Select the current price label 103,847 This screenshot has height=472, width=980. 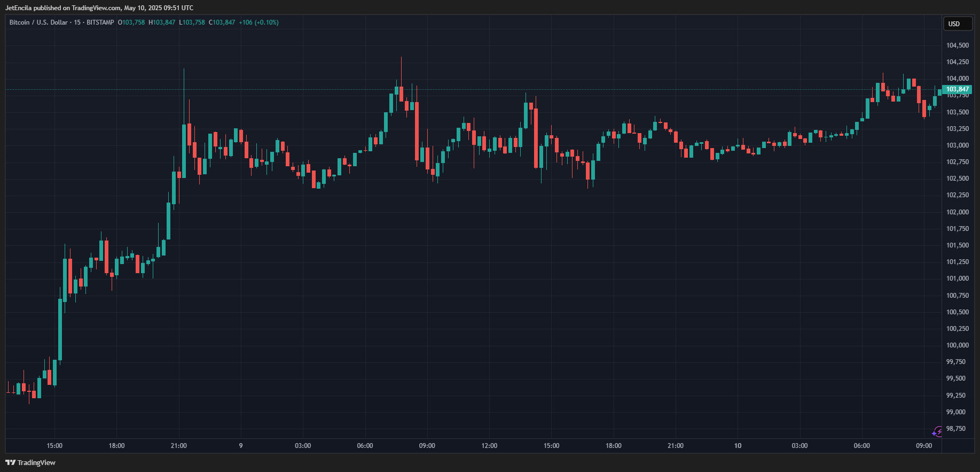pos(957,89)
